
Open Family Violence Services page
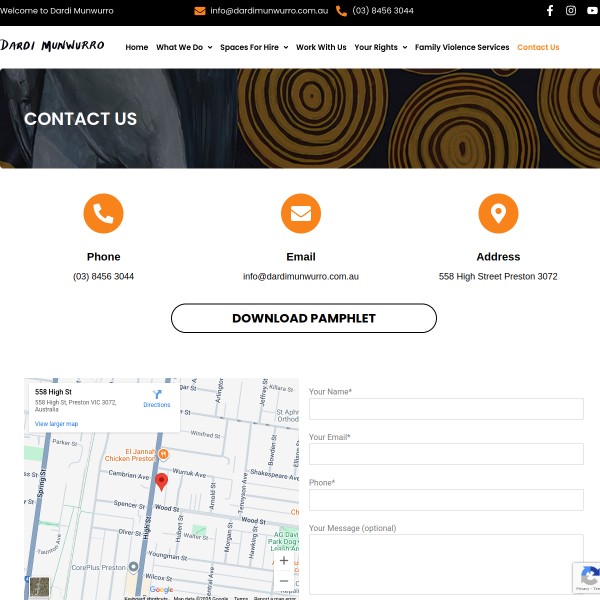point(462,47)
